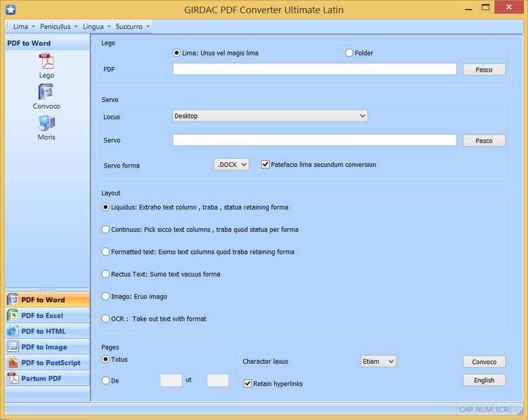Click the Convoco button at bottom right

(484, 362)
